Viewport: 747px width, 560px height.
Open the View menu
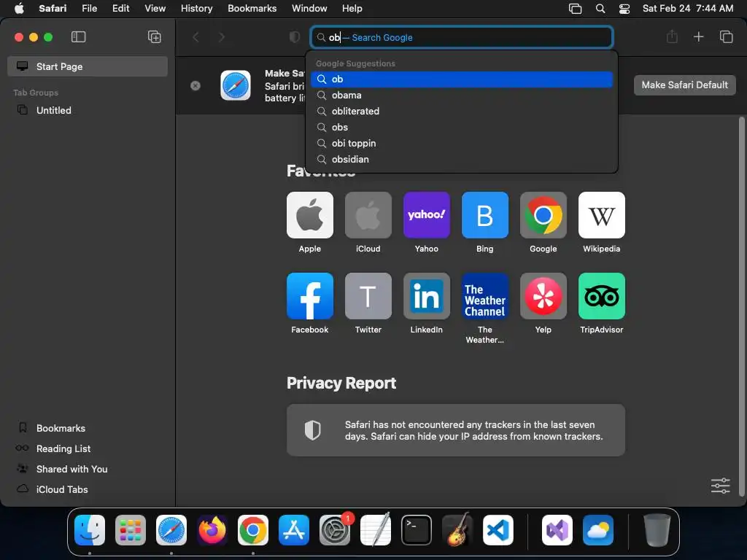pos(155,8)
